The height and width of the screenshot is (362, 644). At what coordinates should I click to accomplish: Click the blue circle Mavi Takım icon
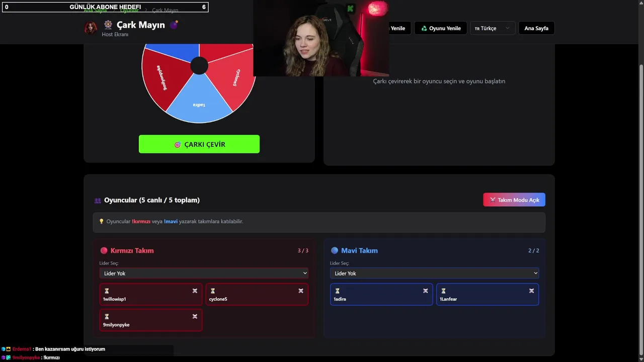[335, 250]
